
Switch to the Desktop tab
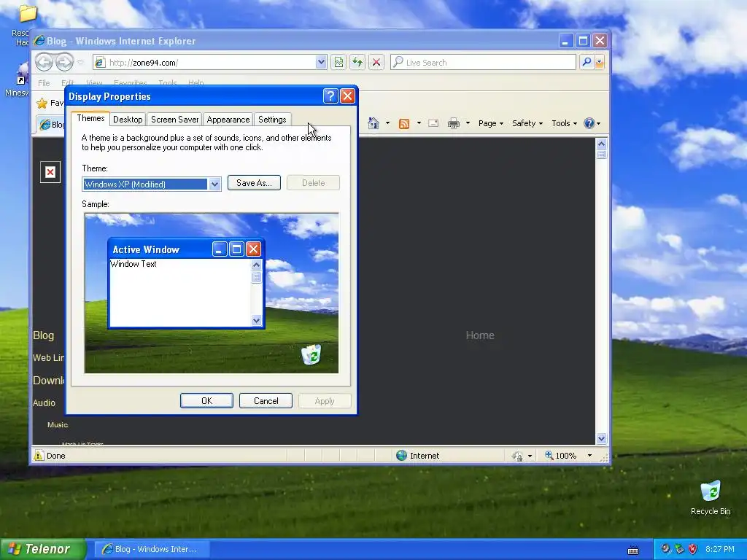coord(128,120)
